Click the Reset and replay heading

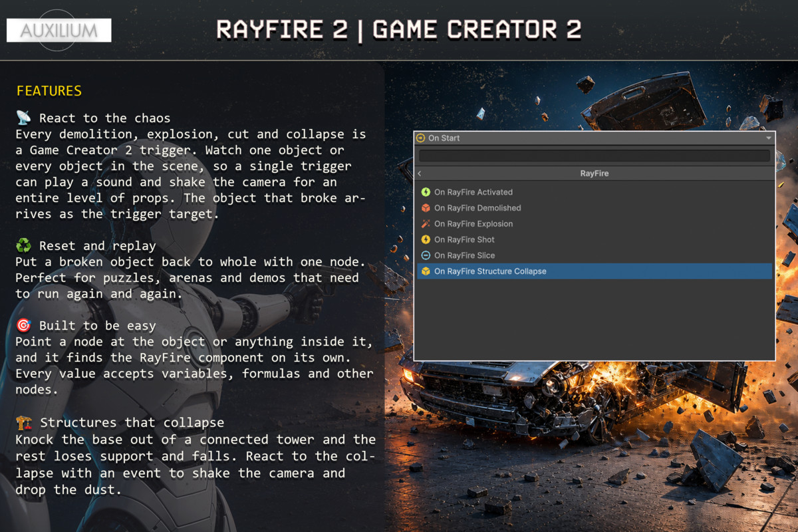point(97,246)
